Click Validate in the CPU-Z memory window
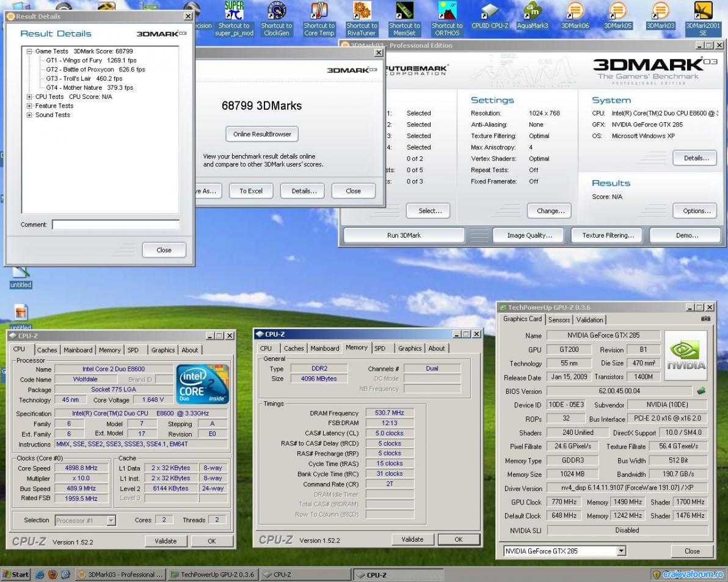This screenshot has height=582, width=728. [412, 539]
